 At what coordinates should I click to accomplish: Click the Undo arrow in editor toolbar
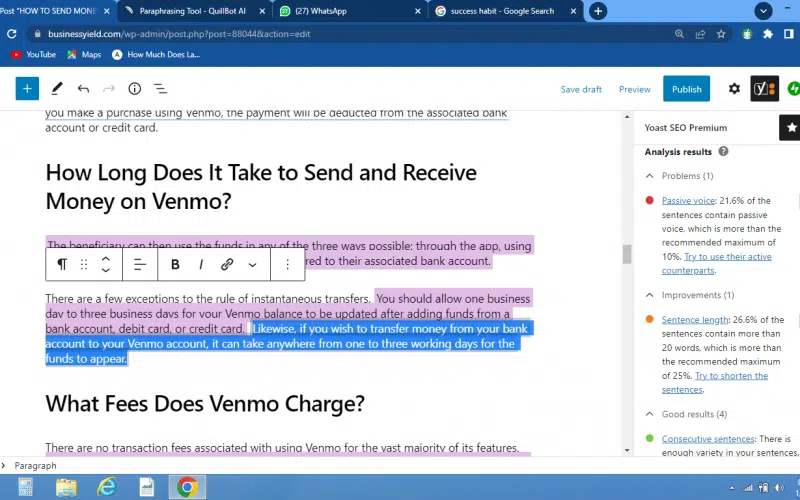pos(83,89)
